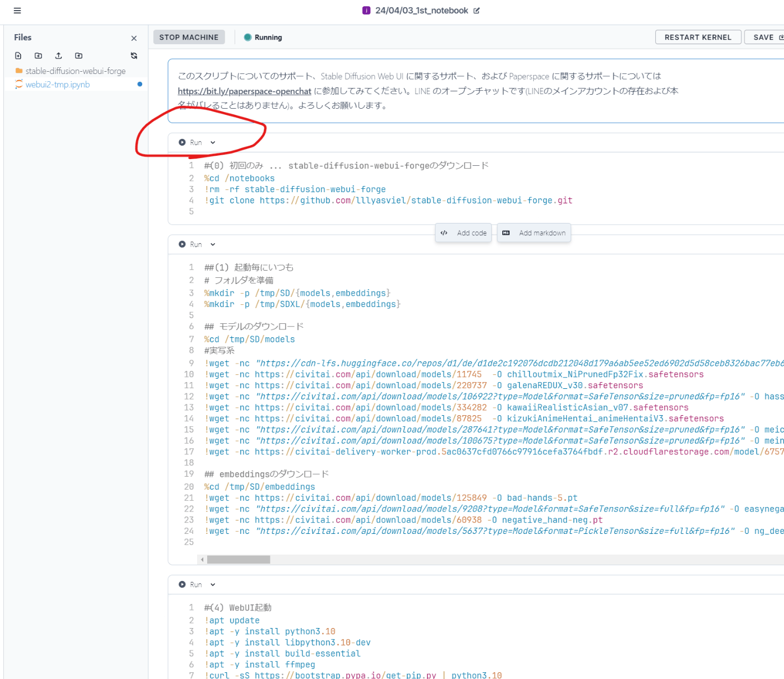The width and height of the screenshot is (784, 679).
Task: Run the WebUI startup cell
Action: click(x=190, y=584)
